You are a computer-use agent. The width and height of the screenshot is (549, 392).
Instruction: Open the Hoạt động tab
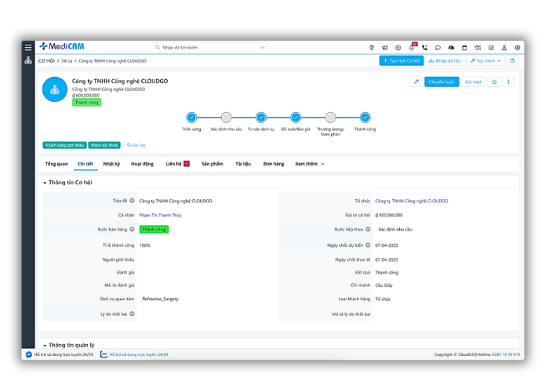(142, 164)
